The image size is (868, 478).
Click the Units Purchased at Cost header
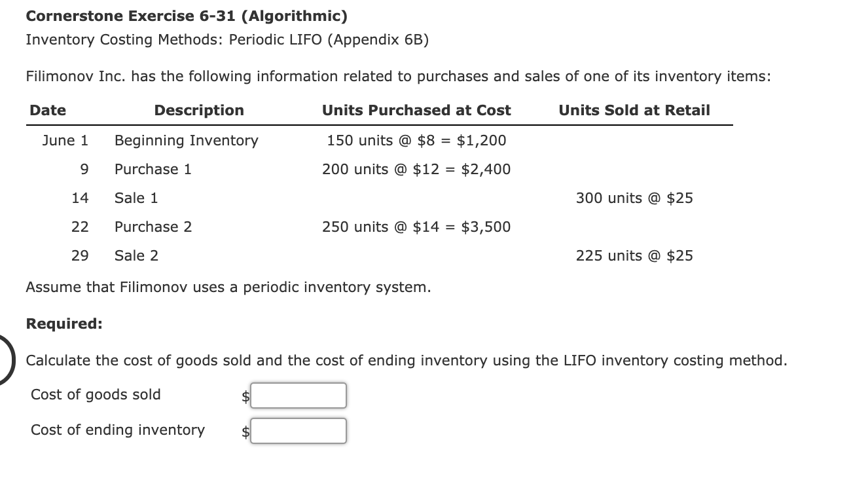(416, 110)
